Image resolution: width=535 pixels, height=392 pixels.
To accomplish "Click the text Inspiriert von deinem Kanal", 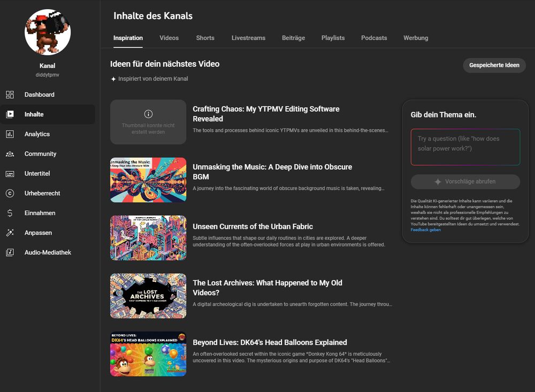I will [153, 79].
